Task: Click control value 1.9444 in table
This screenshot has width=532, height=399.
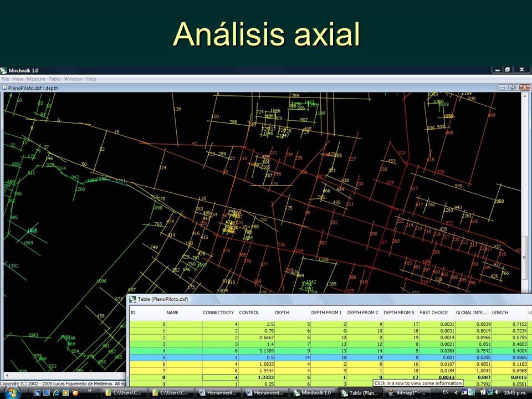Action: (x=267, y=371)
